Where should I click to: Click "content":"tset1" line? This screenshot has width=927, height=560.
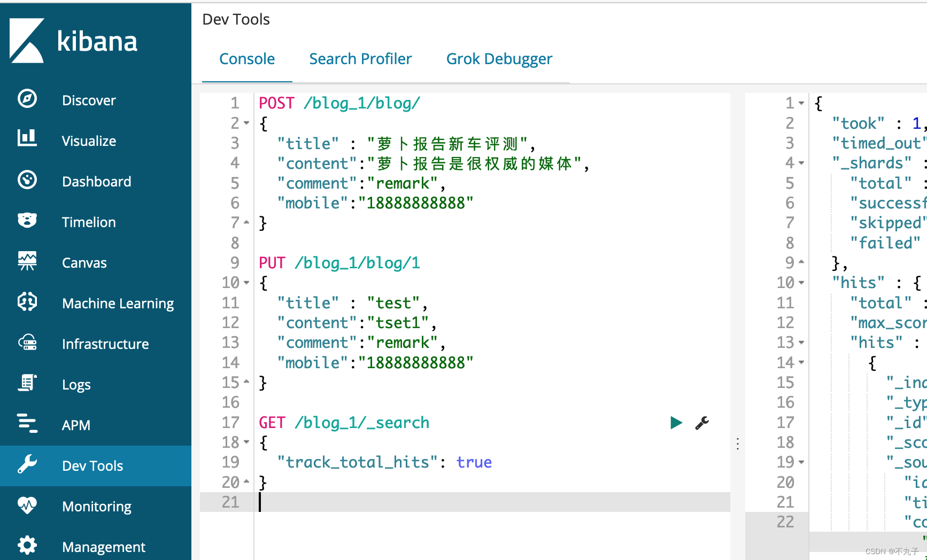[357, 323]
